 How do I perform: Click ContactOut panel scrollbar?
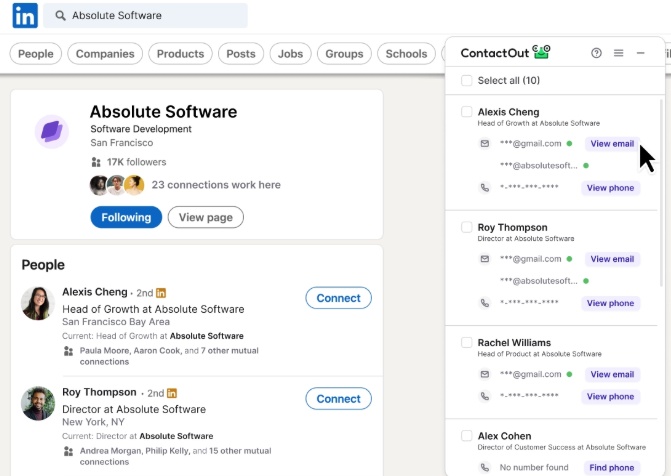click(x=662, y=193)
